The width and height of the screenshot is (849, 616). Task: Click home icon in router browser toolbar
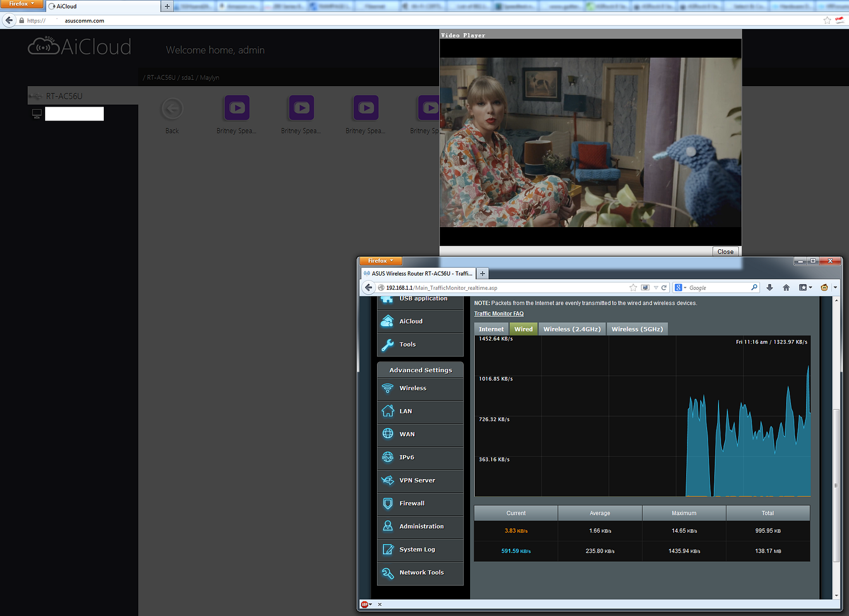click(786, 287)
